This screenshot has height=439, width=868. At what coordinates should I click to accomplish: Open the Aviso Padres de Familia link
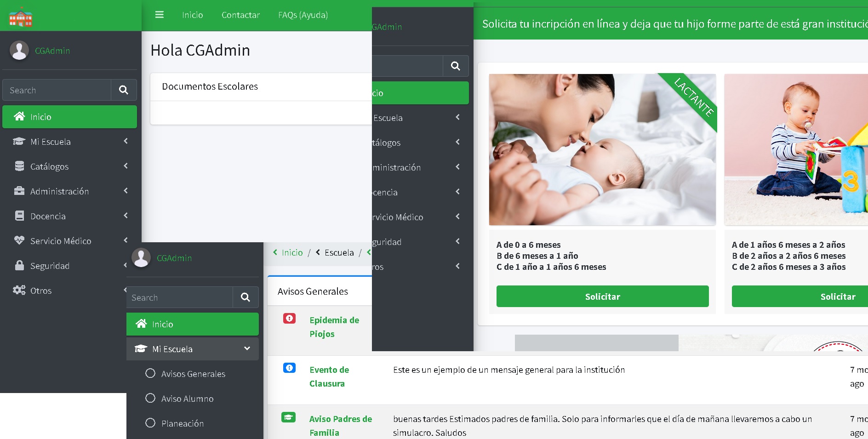pyautogui.click(x=340, y=426)
